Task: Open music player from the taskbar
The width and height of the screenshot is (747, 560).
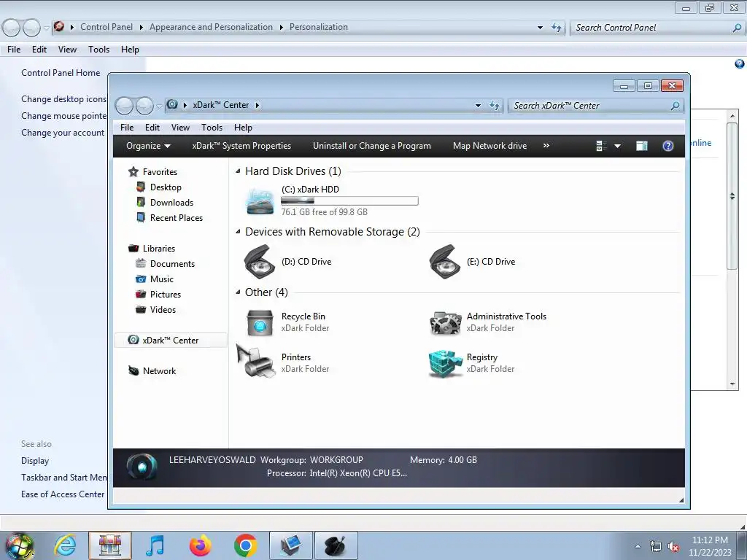Action: click(x=155, y=545)
